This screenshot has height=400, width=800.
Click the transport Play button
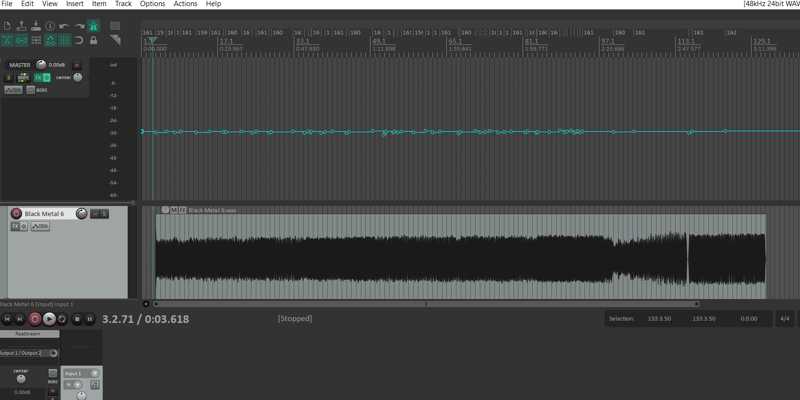(49, 319)
